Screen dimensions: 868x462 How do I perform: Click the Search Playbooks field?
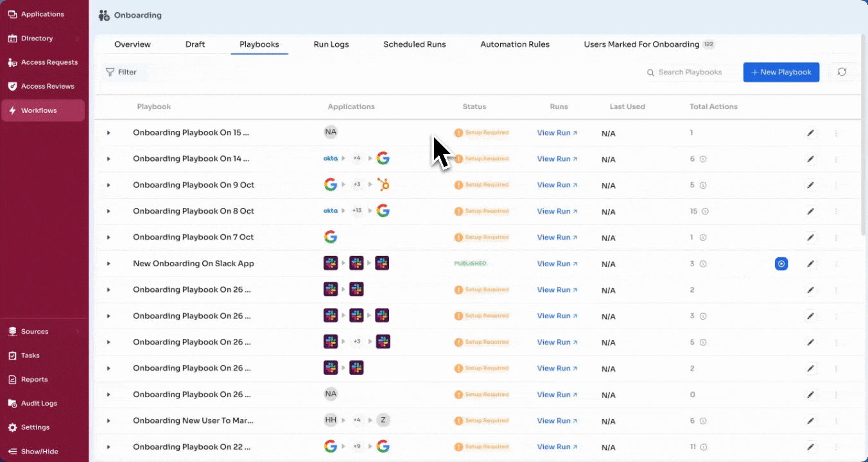[690, 73]
